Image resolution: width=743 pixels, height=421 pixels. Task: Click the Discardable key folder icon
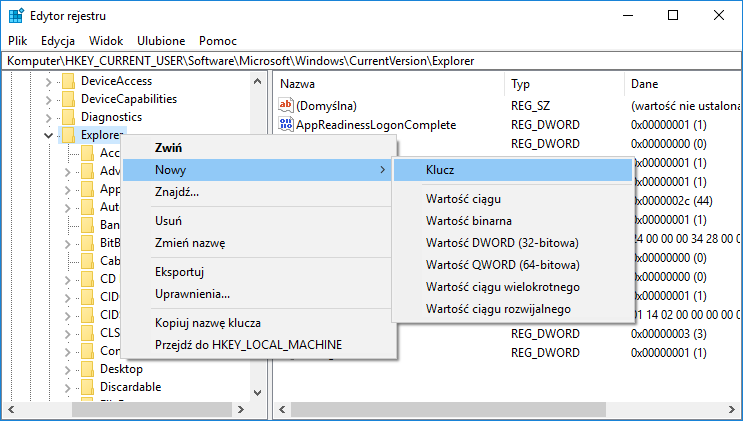pos(88,387)
